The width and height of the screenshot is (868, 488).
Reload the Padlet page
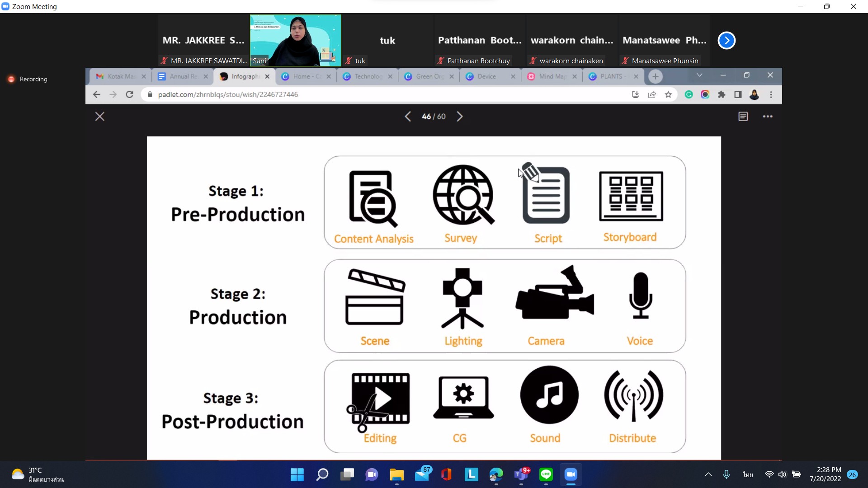(x=130, y=94)
